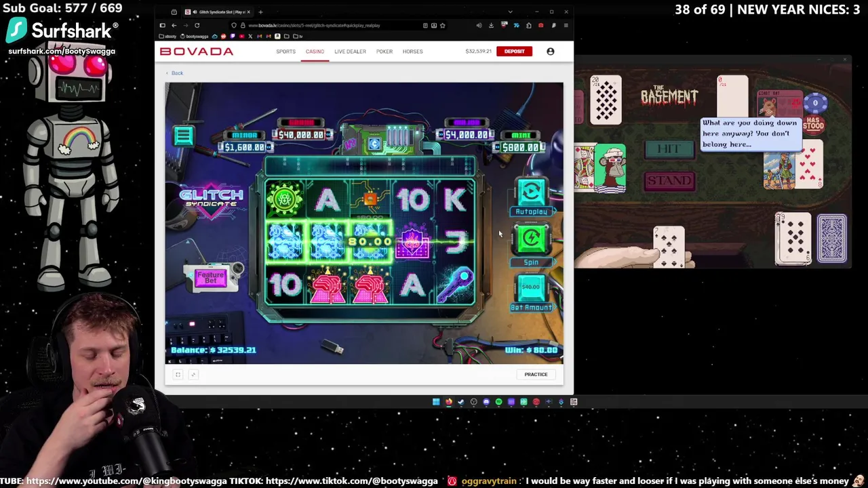Bookmark this page with the star icon
The image size is (868, 488).
pos(442,26)
